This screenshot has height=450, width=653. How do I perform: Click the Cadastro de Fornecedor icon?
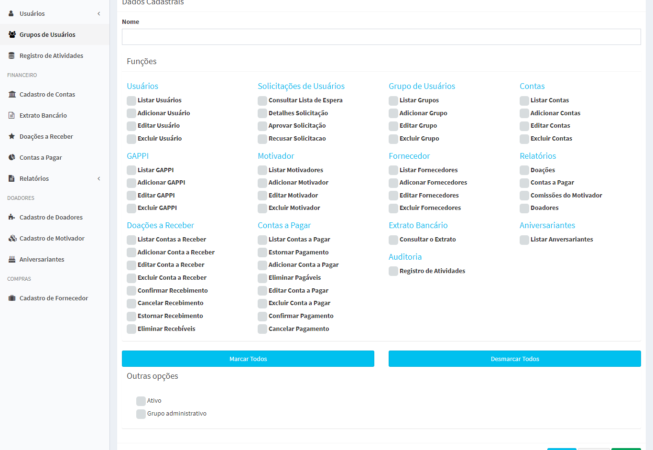(11, 298)
